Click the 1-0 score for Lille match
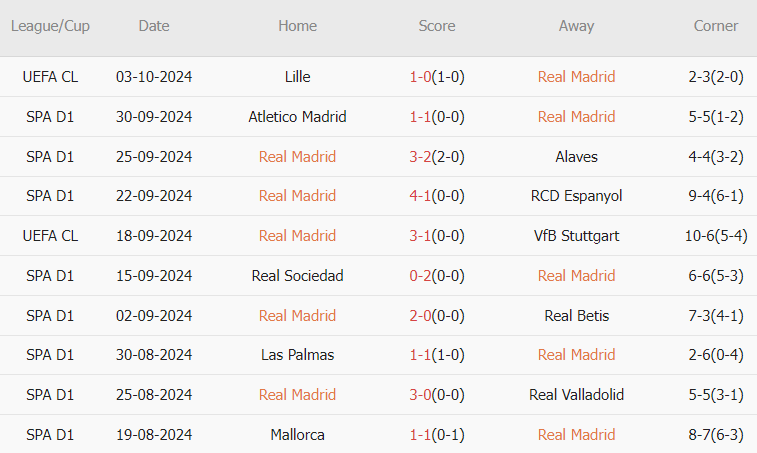The height and width of the screenshot is (453, 757). (x=420, y=77)
